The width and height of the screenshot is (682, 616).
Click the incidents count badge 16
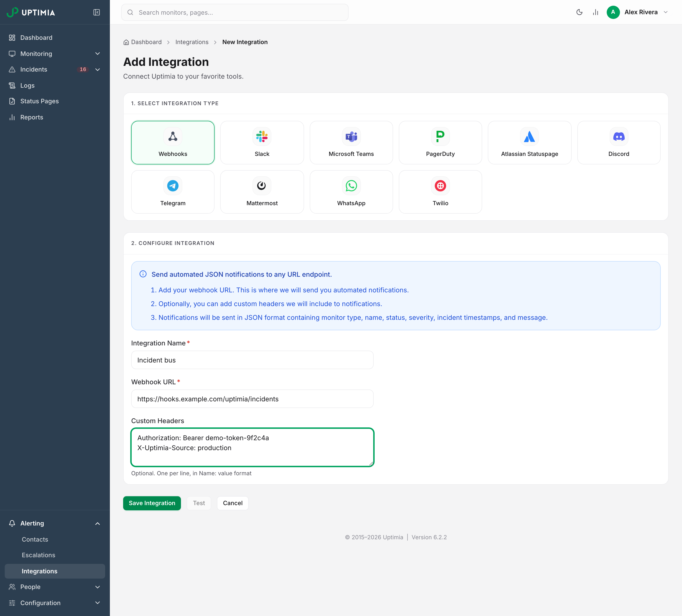coord(83,69)
